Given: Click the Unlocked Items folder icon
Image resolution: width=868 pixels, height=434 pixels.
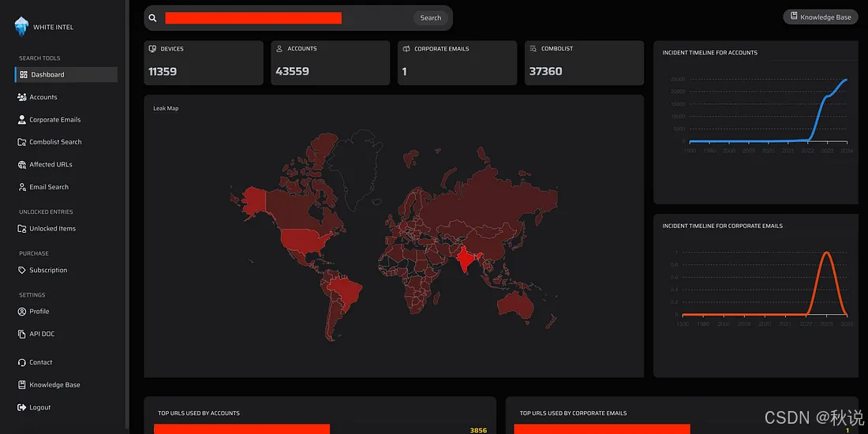Looking at the screenshot, I should click(22, 229).
